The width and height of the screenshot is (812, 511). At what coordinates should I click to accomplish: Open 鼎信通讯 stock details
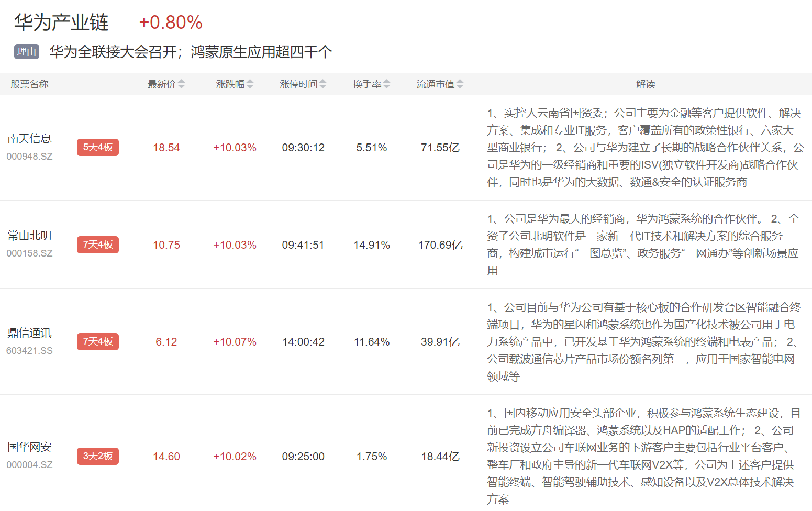pos(29,333)
